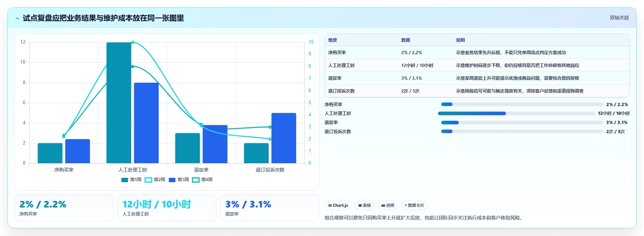Image resolution: width=644 pixels, height=236 pixels.
Task: Toggle the 第3周 legend series
Action: coord(179,180)
